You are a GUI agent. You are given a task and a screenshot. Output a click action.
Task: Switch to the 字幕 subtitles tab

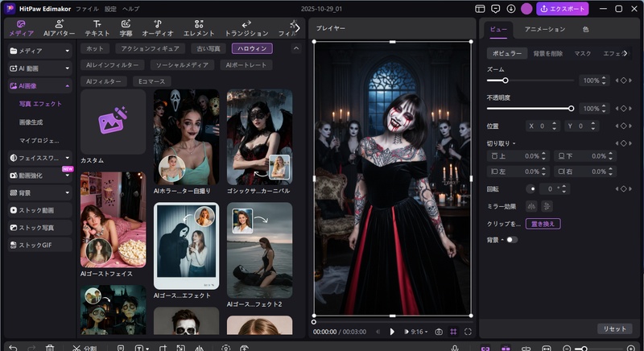(126, 28)
